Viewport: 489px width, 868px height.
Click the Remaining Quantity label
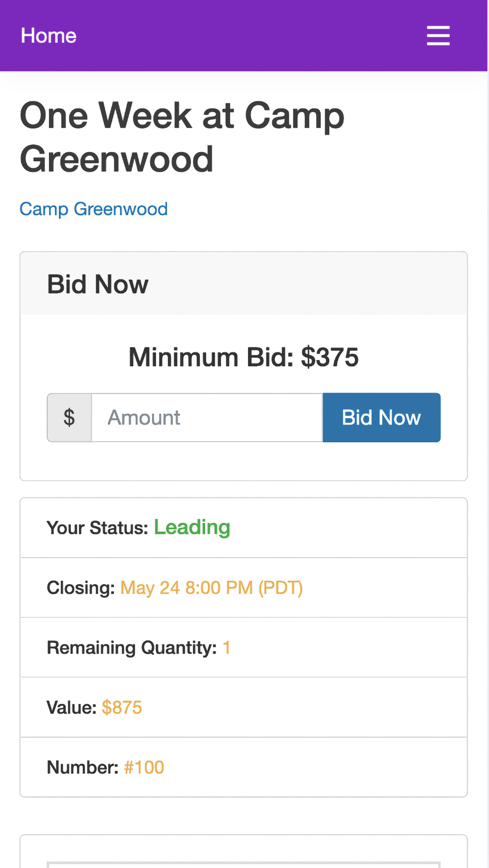(x=132, y=647)
